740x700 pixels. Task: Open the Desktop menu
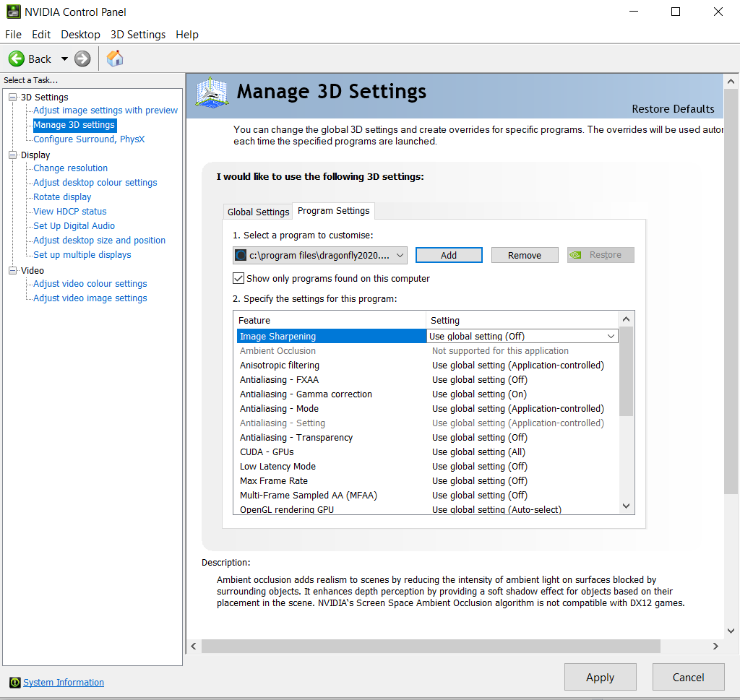click(80, 35)
